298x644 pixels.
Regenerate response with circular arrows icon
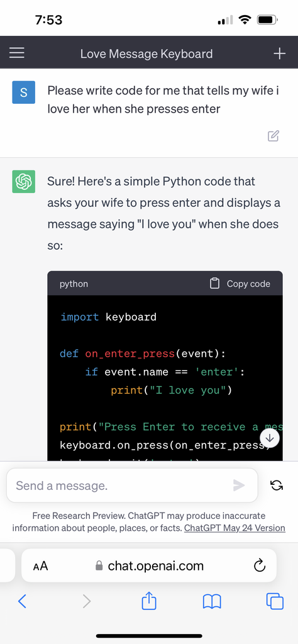tap(277, 486)
